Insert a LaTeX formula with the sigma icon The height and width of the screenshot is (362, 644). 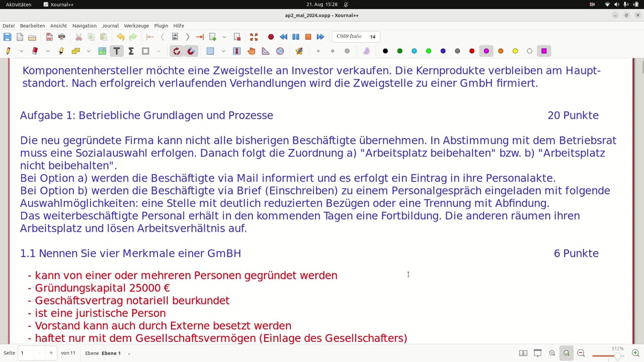click(x=131, y=51)
